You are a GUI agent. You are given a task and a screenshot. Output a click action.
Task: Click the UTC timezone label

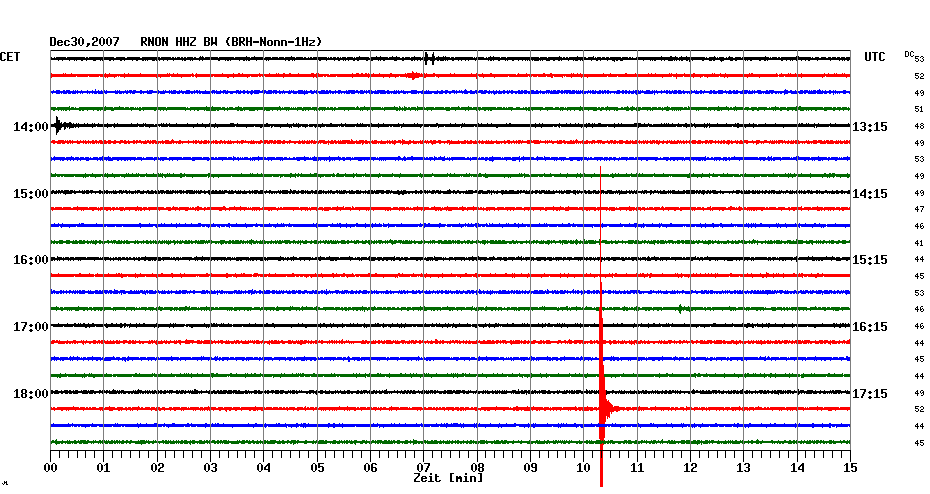coord(875,57)
